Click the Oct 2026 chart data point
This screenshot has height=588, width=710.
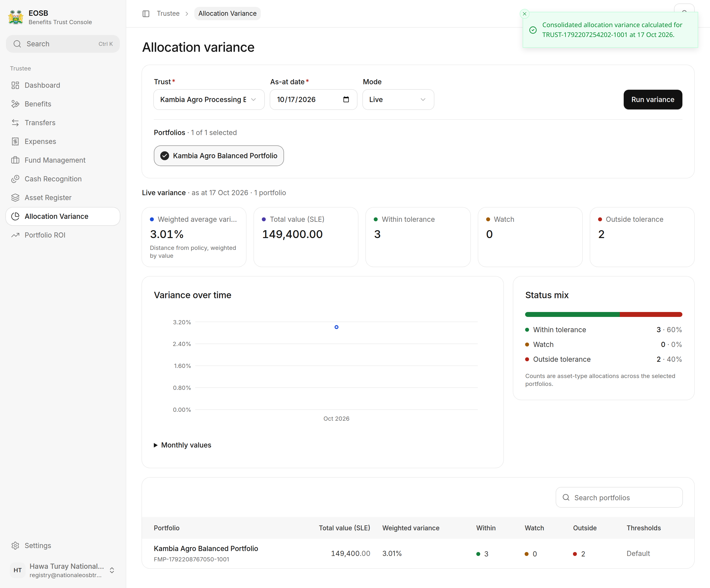tap(337, 327)
